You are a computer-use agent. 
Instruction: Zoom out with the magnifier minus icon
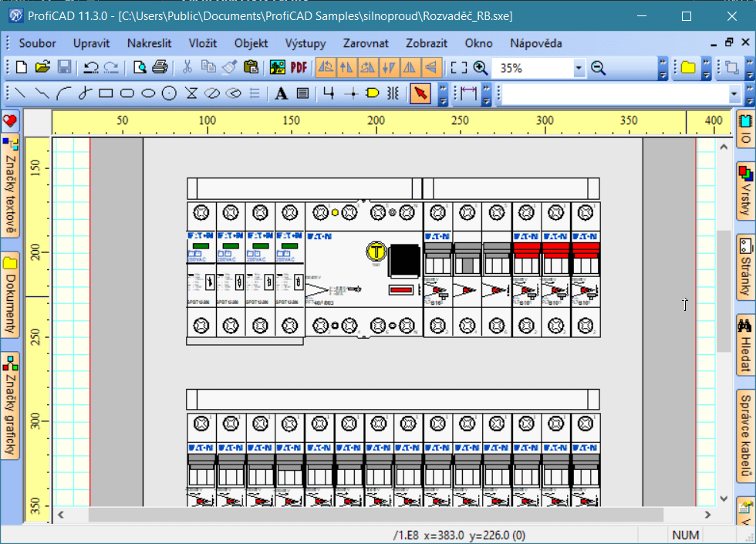(599, 68)
